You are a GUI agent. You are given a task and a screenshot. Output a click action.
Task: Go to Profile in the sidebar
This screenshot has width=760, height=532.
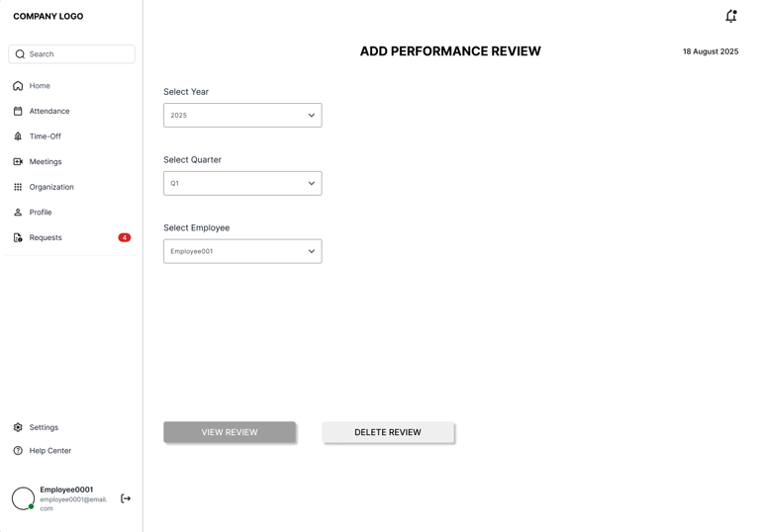click(x=41, y=213)
